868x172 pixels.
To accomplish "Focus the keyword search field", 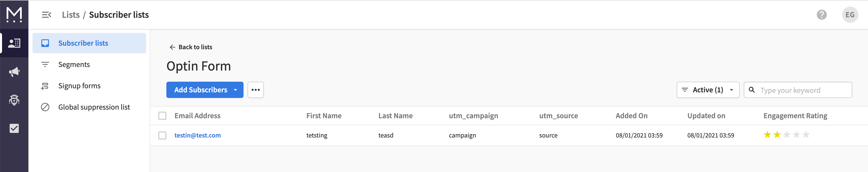I will [803, 90].
